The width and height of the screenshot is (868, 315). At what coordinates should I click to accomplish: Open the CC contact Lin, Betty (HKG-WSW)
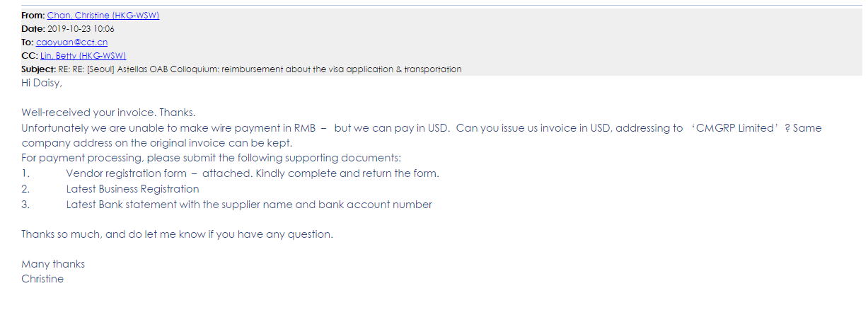pos(83,56)
